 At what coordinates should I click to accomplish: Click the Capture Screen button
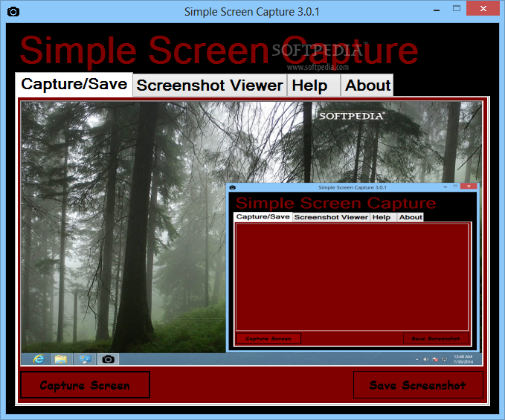85,385
